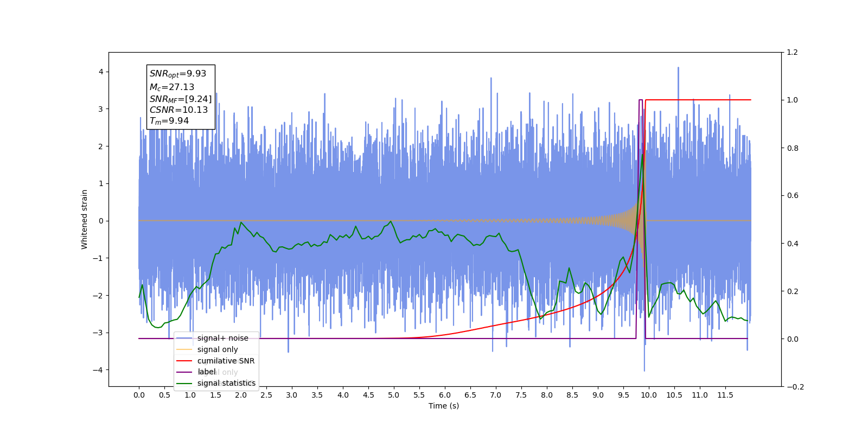868x434 pixels.
Task: Click the red cumulative SNR legend line
Action: tap(184, 361)
